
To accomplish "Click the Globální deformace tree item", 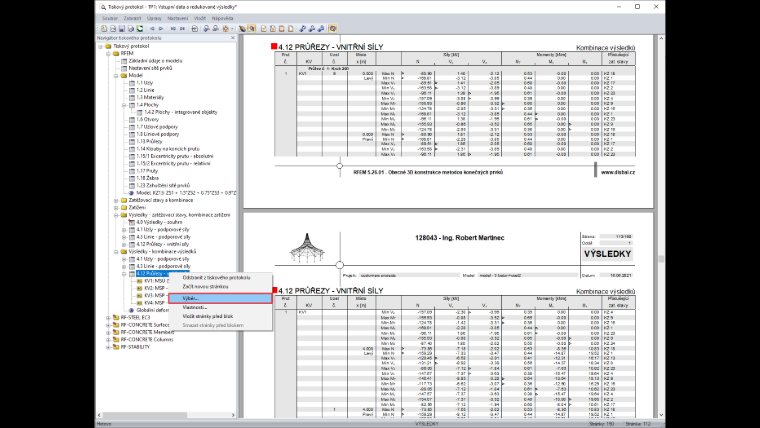I will click(x=152, y=310).
